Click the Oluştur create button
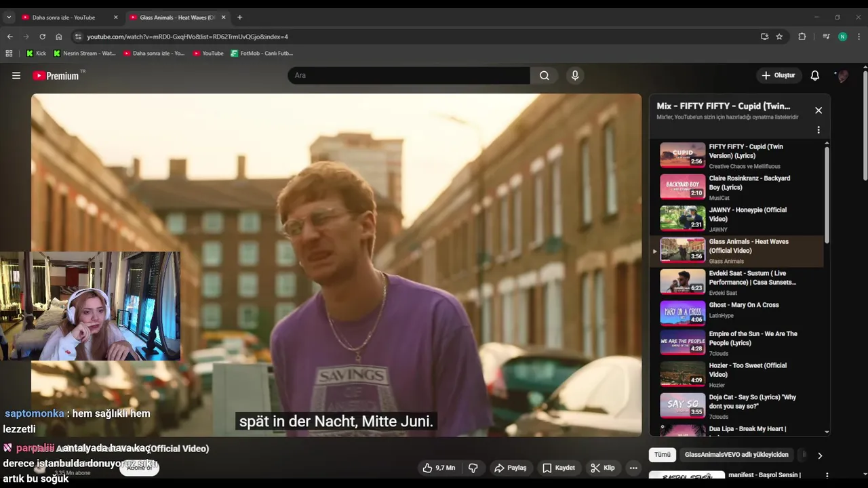The width and height of the screenshot is (868, 488). pos(779,75)
